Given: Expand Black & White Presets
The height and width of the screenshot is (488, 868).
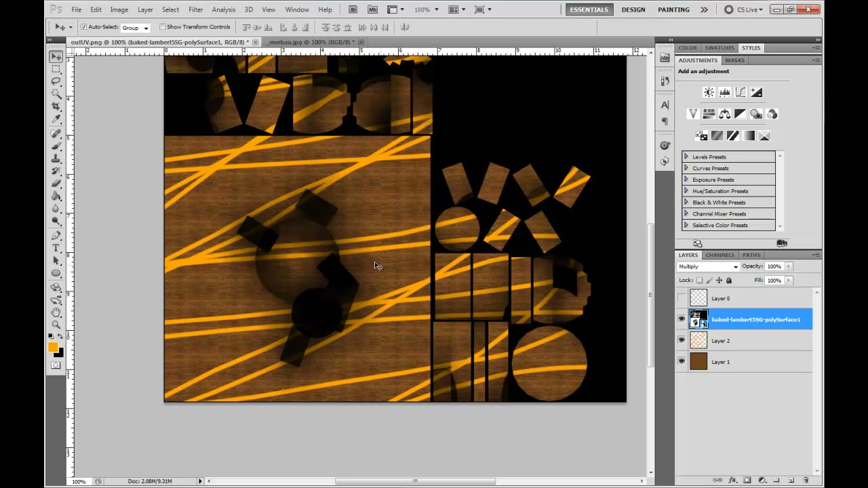Looking at the screenshot, I should (686, 202).
